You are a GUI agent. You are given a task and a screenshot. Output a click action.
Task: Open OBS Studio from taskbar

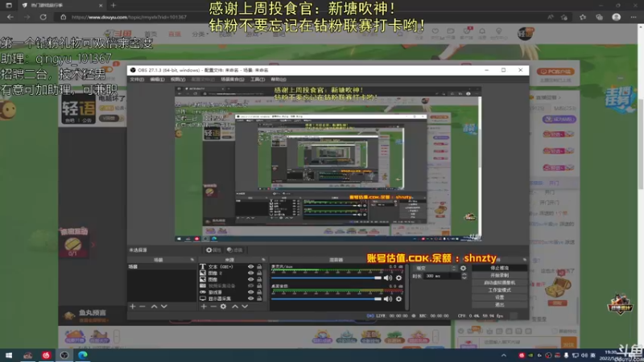click(x=64, y=355)
